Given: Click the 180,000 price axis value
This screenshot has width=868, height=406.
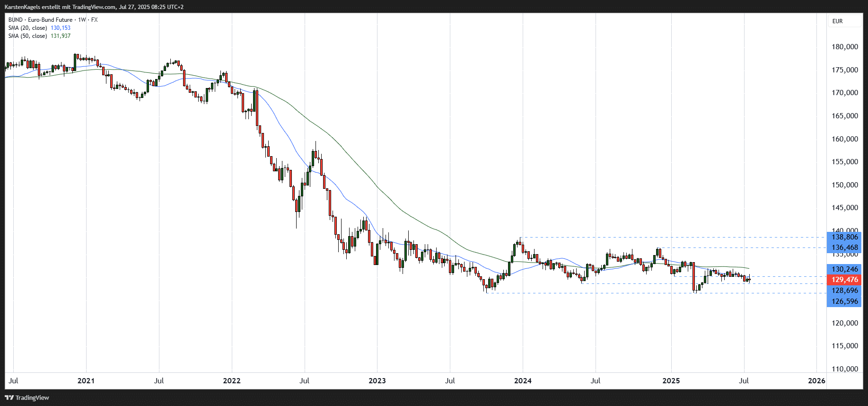Looking at the screenshot, I should (x=845, y=47).
